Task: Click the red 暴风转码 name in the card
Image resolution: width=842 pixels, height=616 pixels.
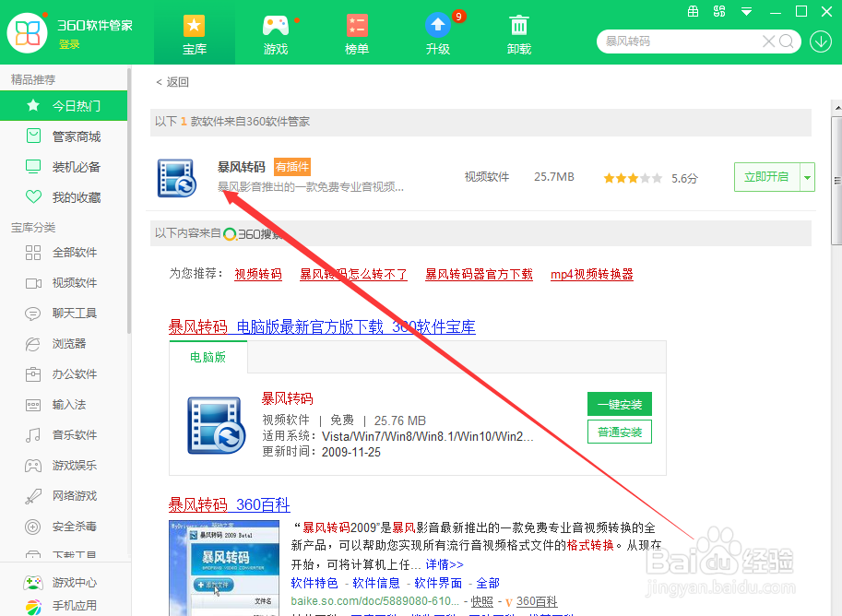Action: (288, 398)
